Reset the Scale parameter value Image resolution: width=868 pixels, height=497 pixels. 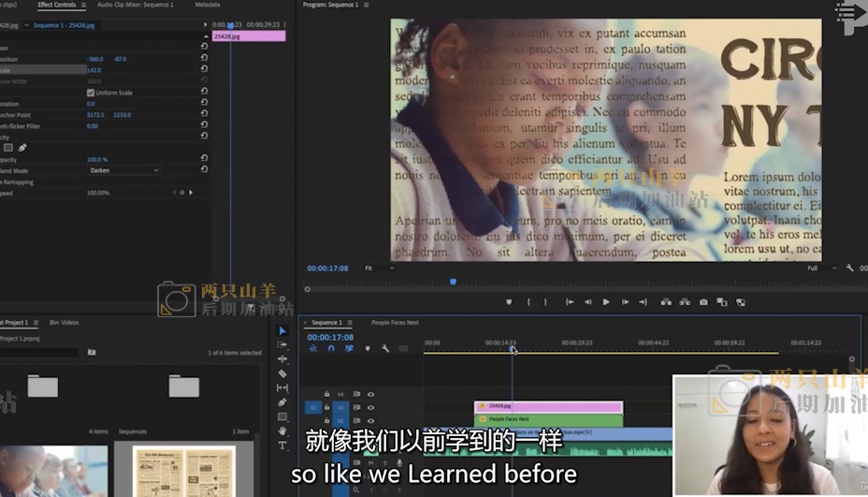(x=204, y=70)
